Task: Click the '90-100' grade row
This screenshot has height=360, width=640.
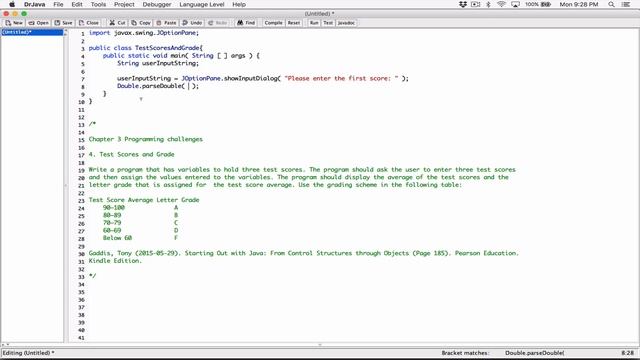Action: point(140,208)
